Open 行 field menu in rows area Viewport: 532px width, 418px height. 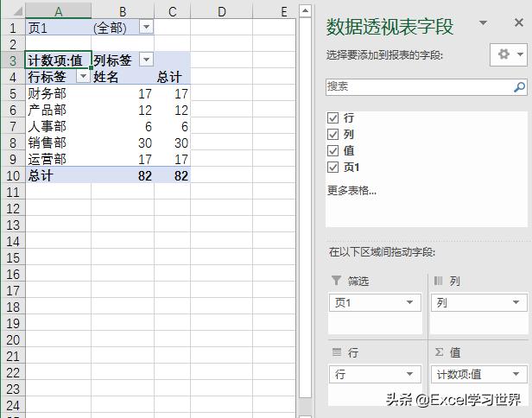pyautogui.click(x=409, y=374)
